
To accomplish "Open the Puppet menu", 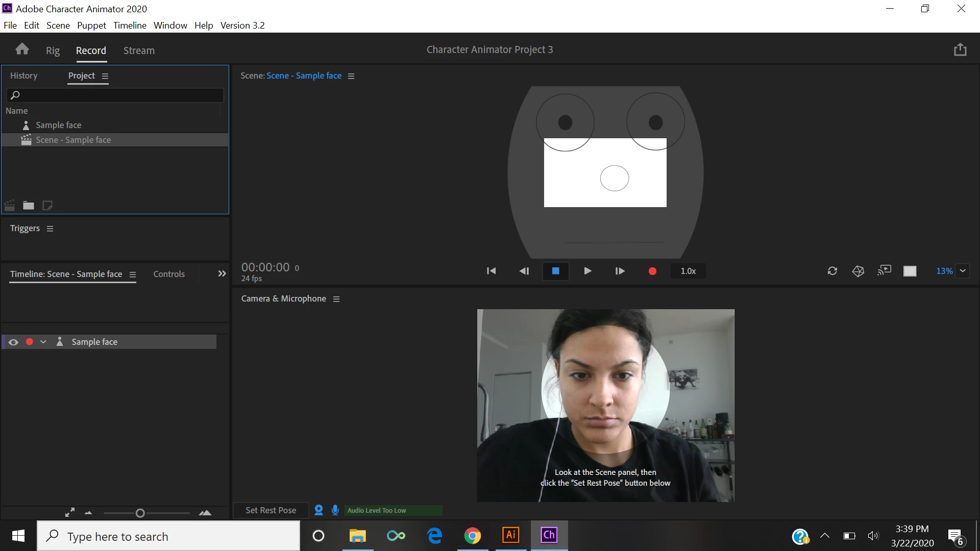I will [x=91, y=26].
